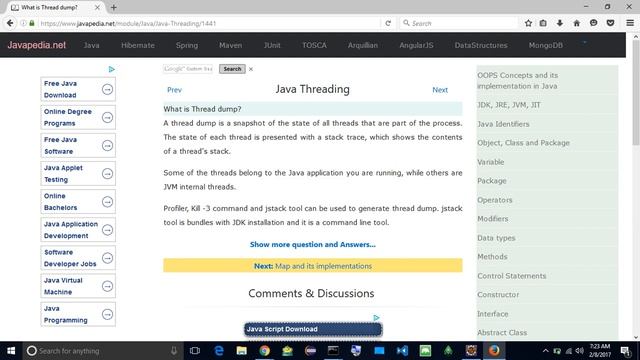This screenshot has height=360, width=640.
Task: Click the AdChoices icon above Java Script Download
Action: pos(376,318)
